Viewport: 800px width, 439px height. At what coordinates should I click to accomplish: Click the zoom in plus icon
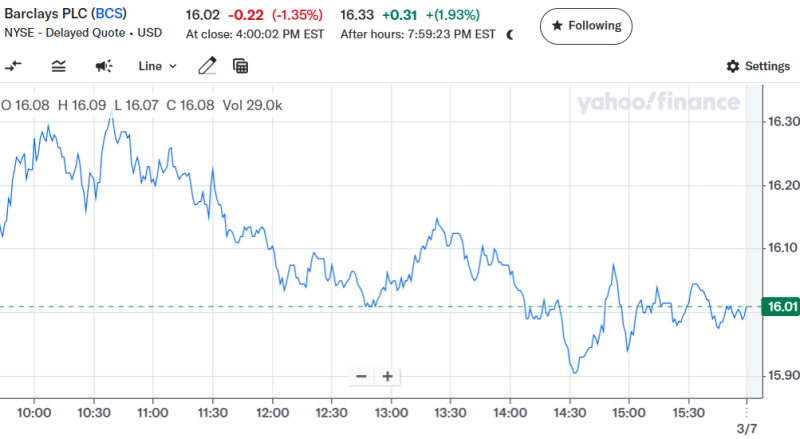(x=387, y=377)
